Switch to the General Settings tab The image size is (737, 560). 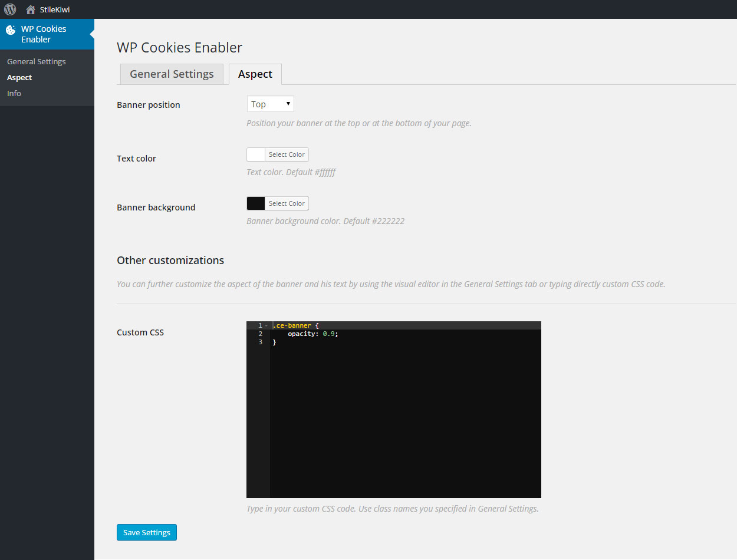pos(172,74)
